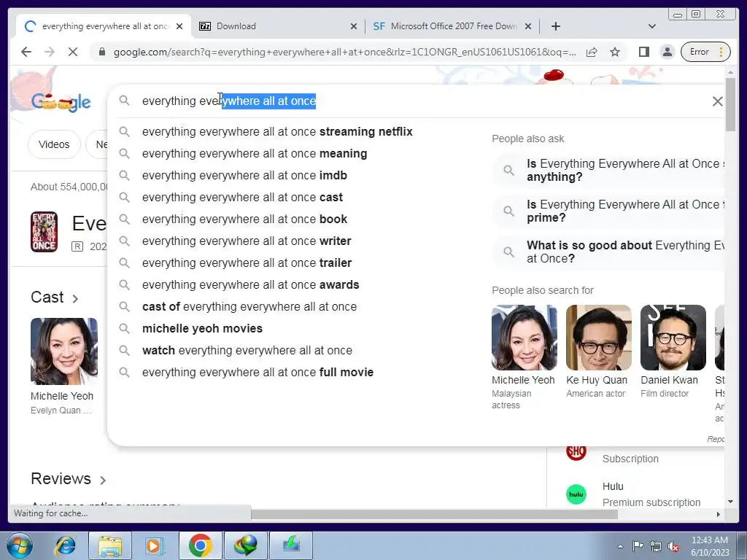
Task: Clear the search box with the X
Action: pyautogui.click(x=718, y=101)
